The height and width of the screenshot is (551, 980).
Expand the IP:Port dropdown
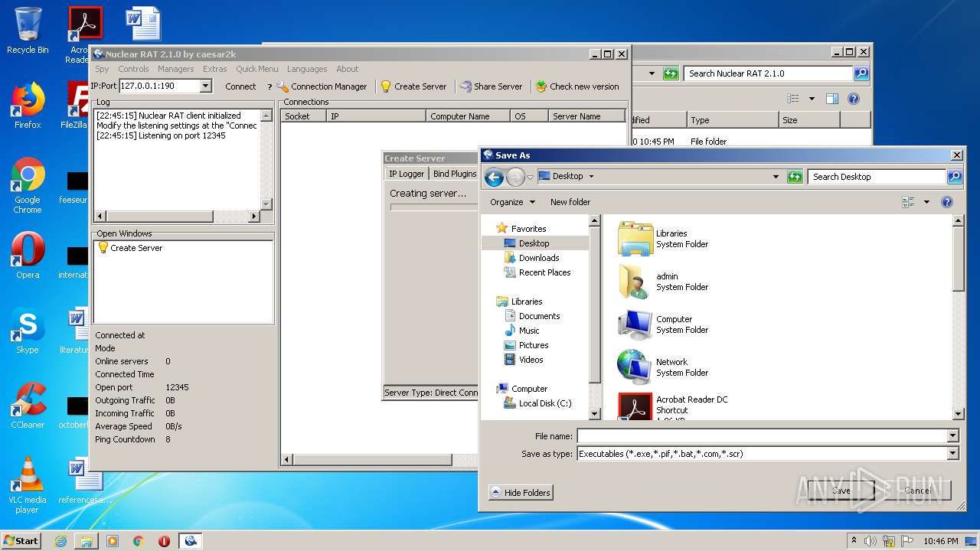click(205, 86)
